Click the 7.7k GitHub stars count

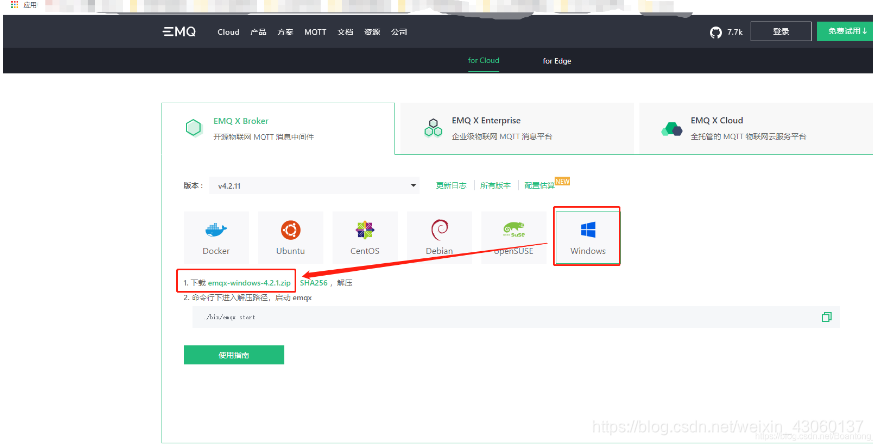pyautogui.click(x=734, y=32)
